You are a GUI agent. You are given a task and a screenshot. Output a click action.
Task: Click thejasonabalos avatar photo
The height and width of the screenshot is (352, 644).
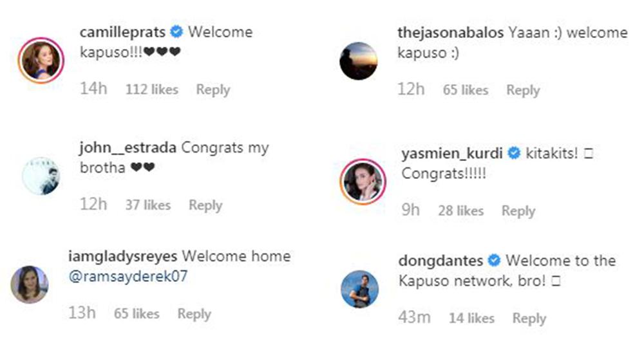pos(358,61)
